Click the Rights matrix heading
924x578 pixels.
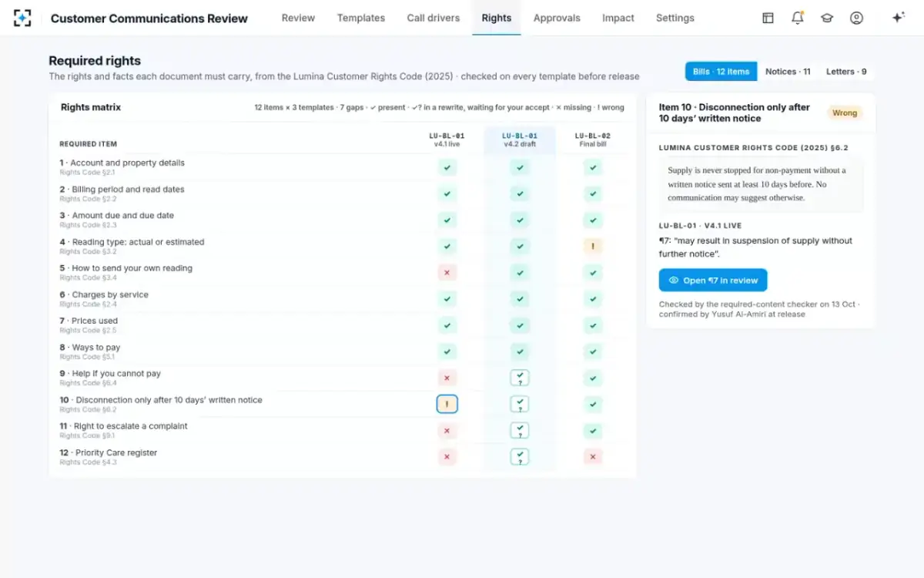pos(91,107)
